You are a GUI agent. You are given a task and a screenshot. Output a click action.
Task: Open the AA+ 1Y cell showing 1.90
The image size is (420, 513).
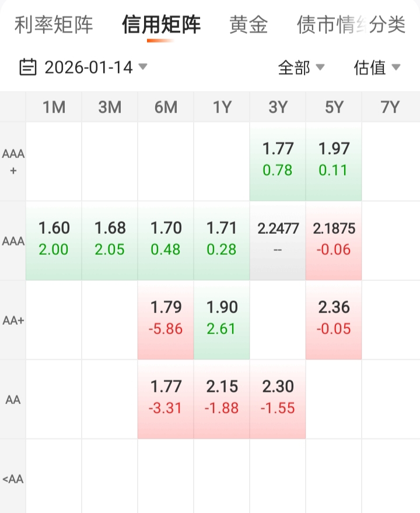pyautogui.click(x=222, y=318)
